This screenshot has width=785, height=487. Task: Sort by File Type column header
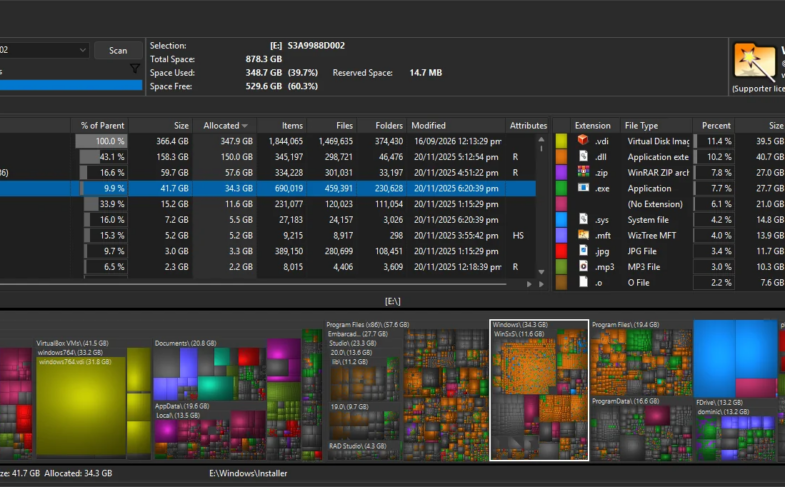click(656, 126)
